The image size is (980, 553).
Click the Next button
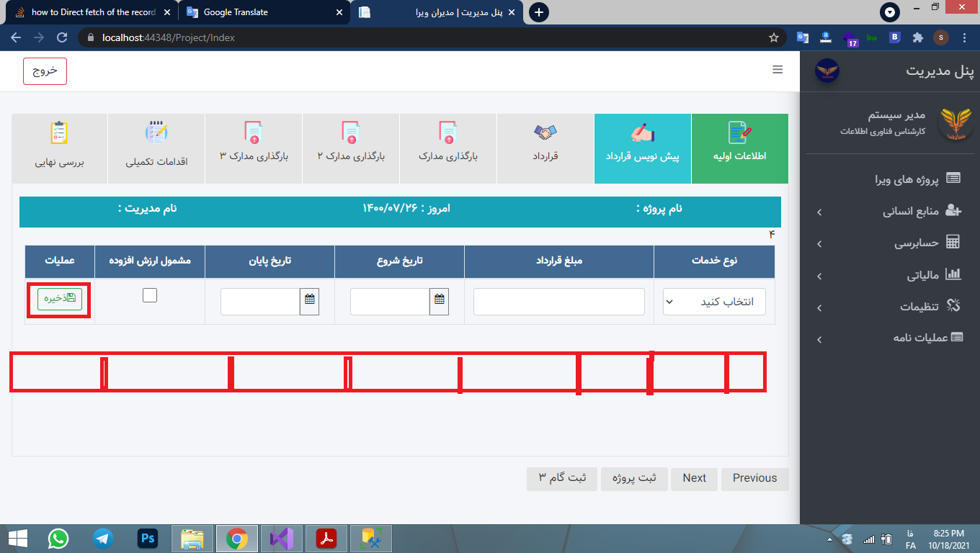click(x=694, y=479)
